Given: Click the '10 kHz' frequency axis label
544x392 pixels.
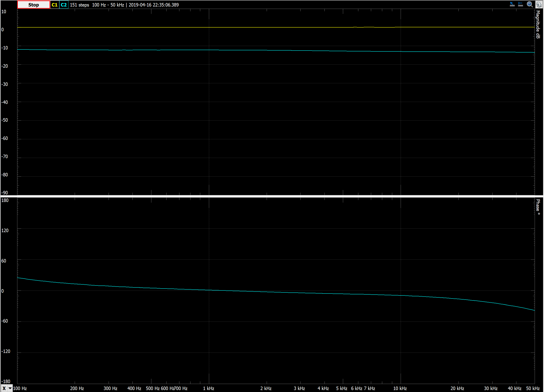Looking at the screenshot, I should point(400,388).
